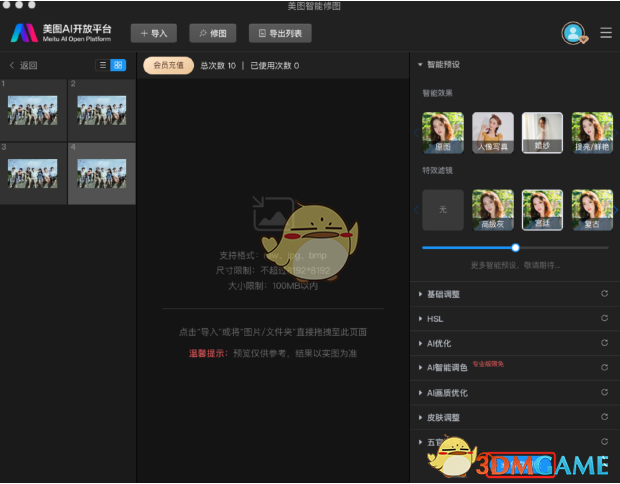Select the 无 no-filter option
Screen dimensions: 620x484
(x=443, y=210)
